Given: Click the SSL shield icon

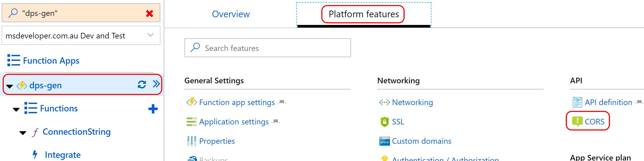Looking at the screenshot, I should [x=384, y=122].
